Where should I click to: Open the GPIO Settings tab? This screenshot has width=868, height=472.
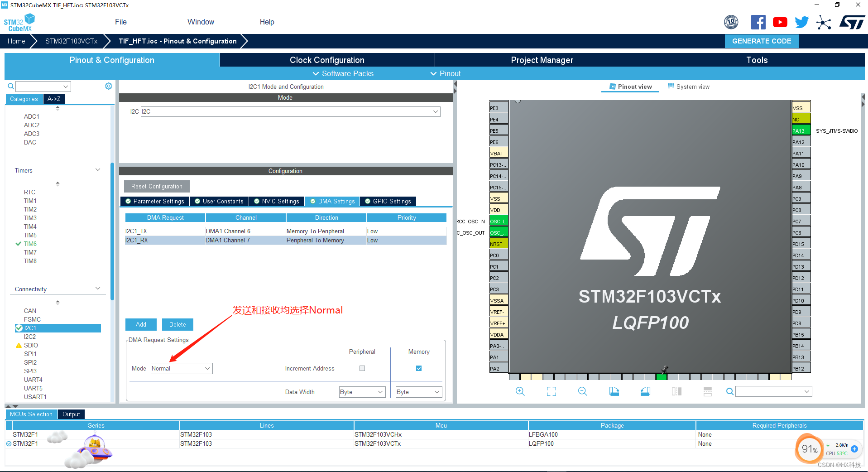[388, 201]
